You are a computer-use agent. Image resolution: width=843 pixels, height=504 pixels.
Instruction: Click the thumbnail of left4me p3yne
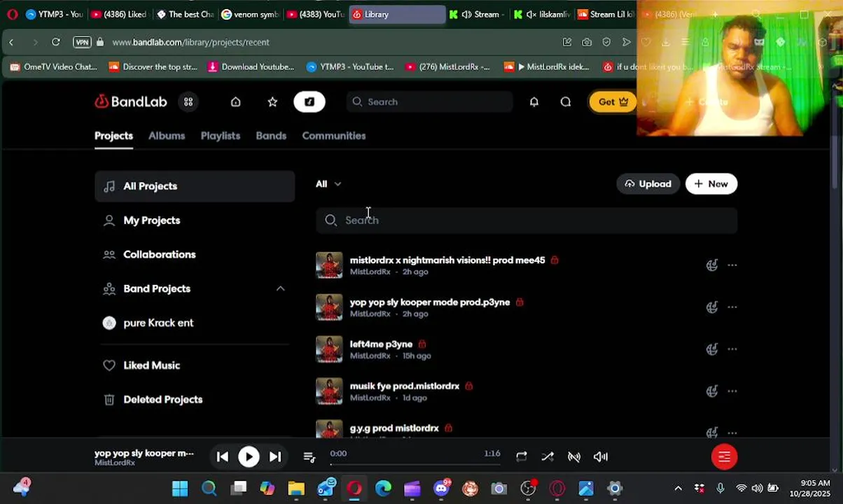pyautogui.click(x=329, y=349)
